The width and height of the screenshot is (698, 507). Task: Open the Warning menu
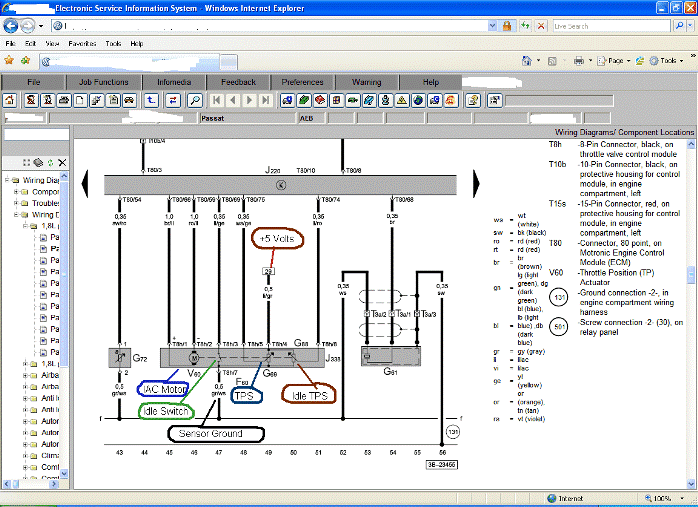click(x=366, y=82)
